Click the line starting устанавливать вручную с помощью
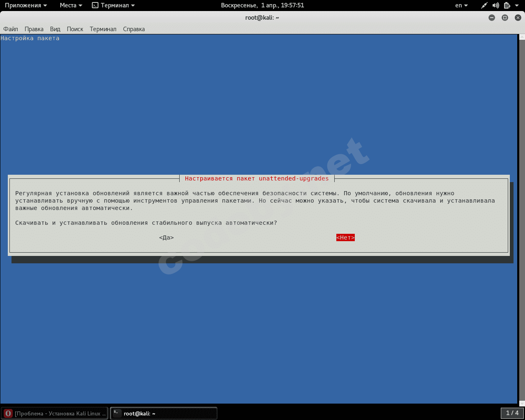525x420 pixels. coord(255,201)
